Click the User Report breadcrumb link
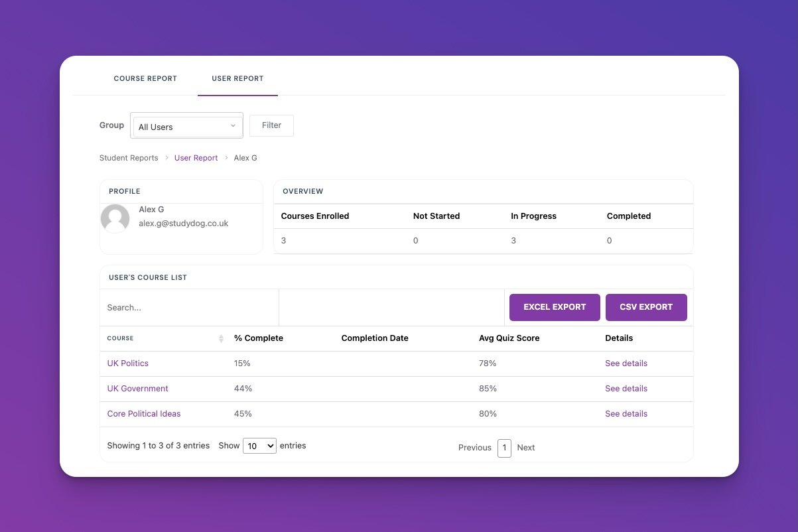The height and width of the screenshot is (532, 798). pyautogui.click(x=196, y=158)
